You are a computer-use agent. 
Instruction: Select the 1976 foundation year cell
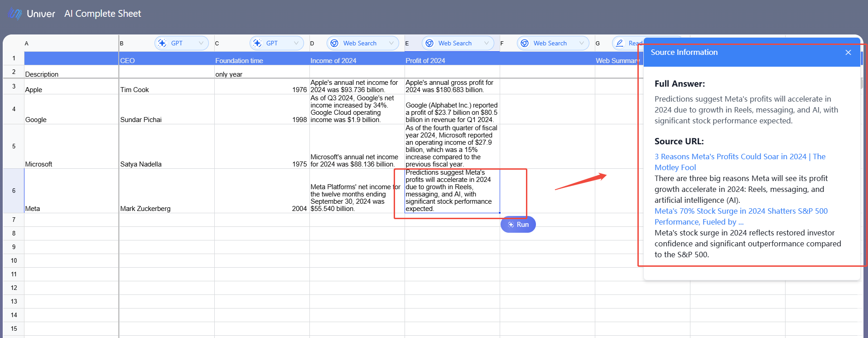click(262, 86)
